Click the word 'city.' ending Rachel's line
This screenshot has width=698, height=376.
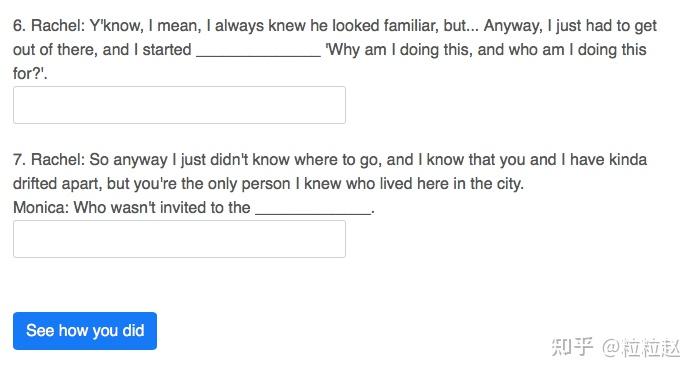(510, 184)
